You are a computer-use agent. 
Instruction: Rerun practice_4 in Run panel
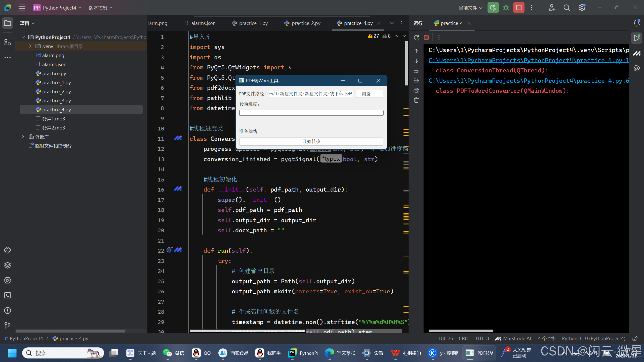pyautogui.click(x=417, y=37)
